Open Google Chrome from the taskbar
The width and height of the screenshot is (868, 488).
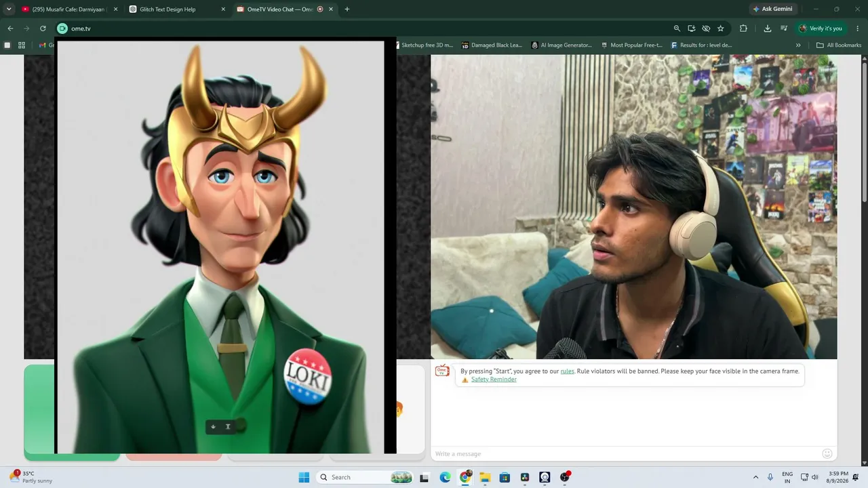pyautogui.click(x=465, y=477)
